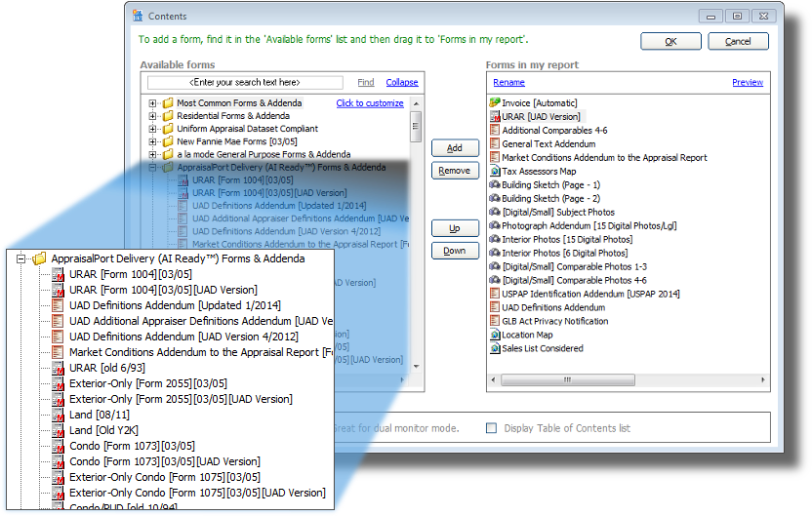Select [Digital/Small] Comparable Photos 4-6

(x=574, y=280)
